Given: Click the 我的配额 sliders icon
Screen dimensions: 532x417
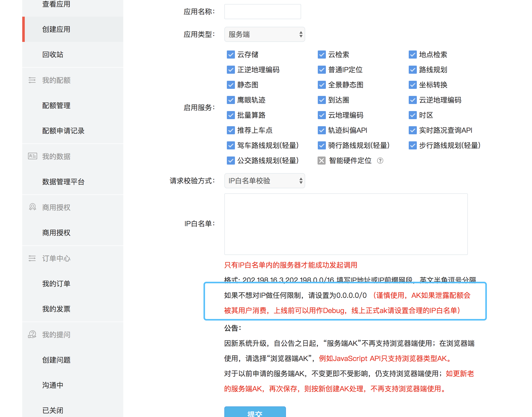Looking at the screenshot, I should pos(32,80).
